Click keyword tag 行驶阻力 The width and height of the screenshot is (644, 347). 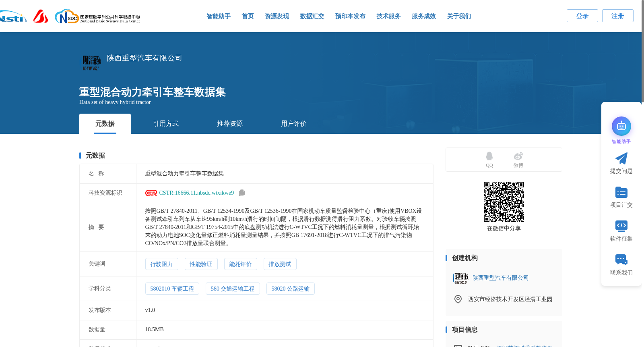coord(161,264)
